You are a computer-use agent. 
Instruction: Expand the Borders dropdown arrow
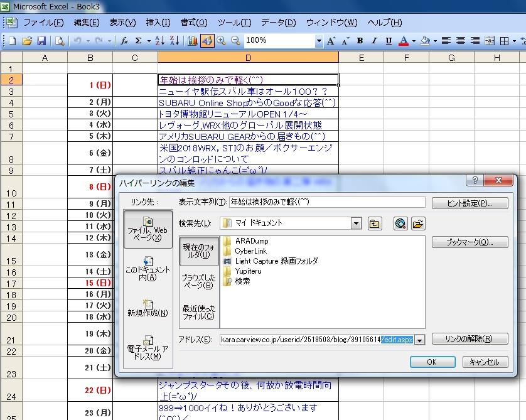click(x=514, y=41)
